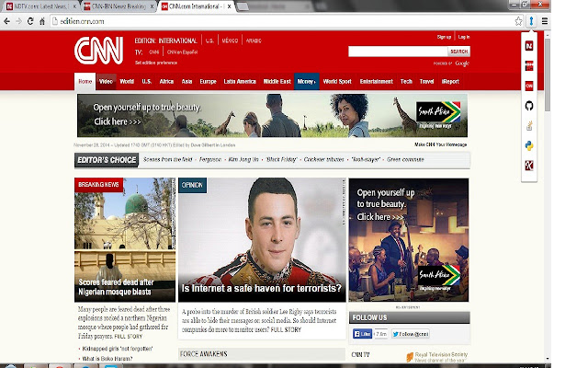
Task: Open the Python shortcut in the extension popup
Action: [529, 145]
